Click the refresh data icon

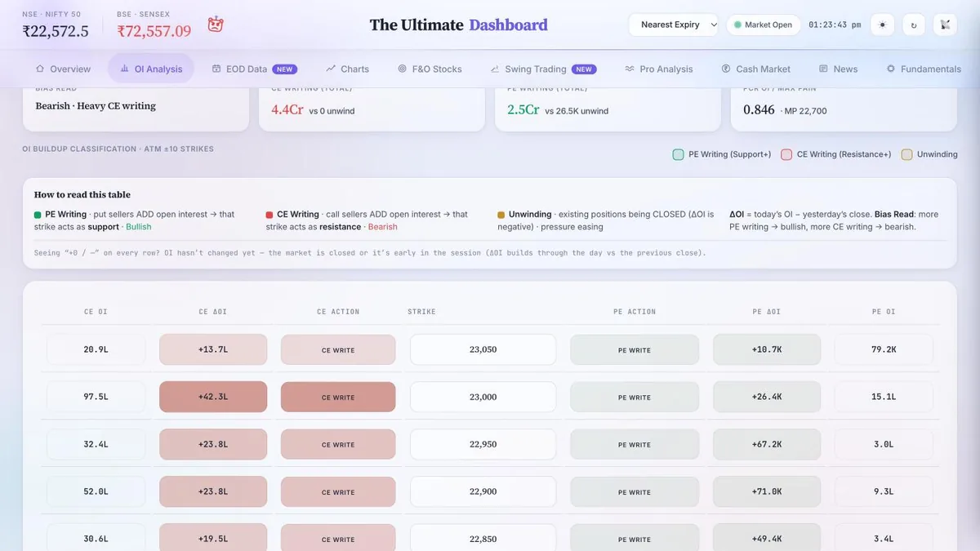point(914,24)
